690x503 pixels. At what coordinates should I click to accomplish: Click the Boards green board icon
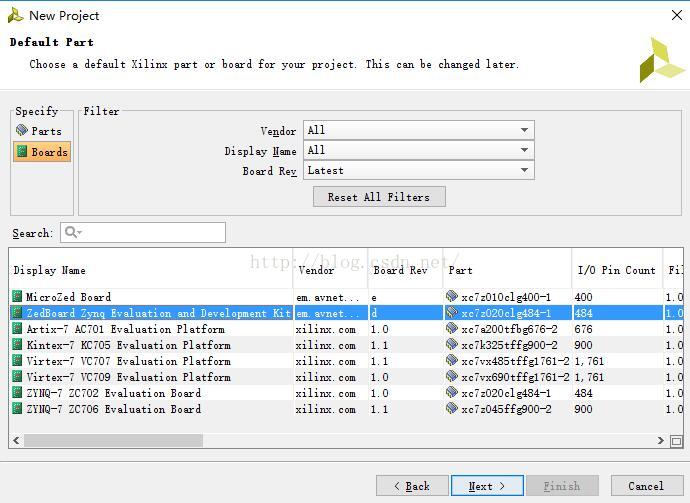[x=22, y=151]
